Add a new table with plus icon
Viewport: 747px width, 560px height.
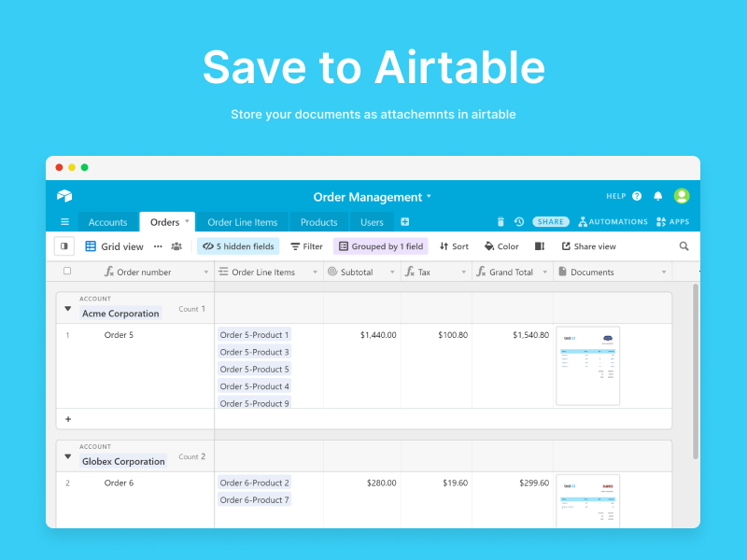(405, 221)
